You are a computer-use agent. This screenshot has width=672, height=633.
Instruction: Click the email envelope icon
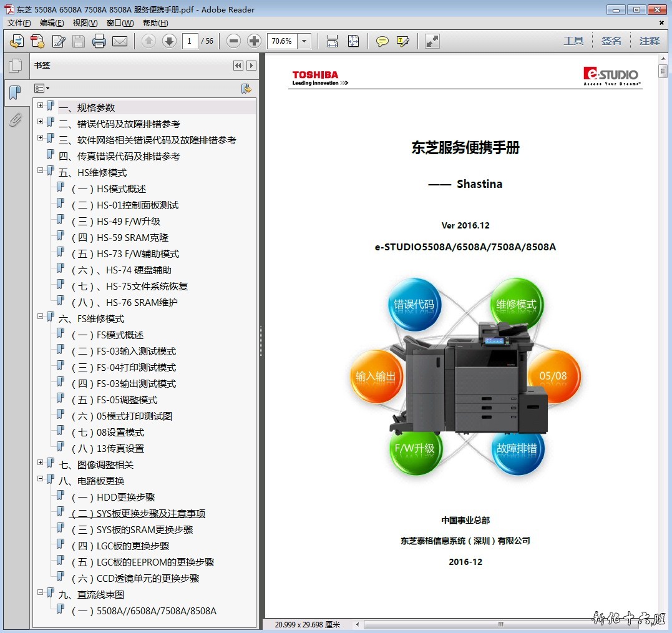point(120,41)
